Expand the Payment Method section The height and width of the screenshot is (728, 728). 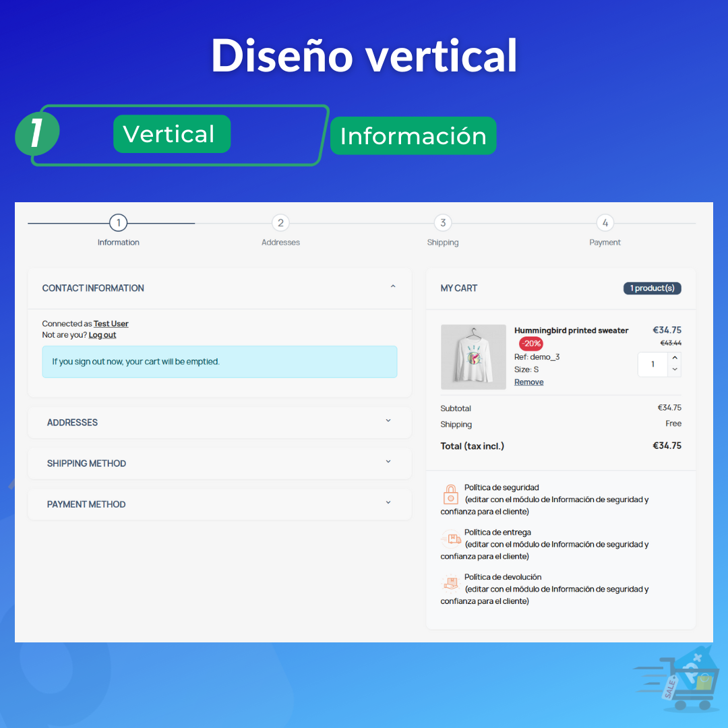pyautogui.click(x=388, y=502)
